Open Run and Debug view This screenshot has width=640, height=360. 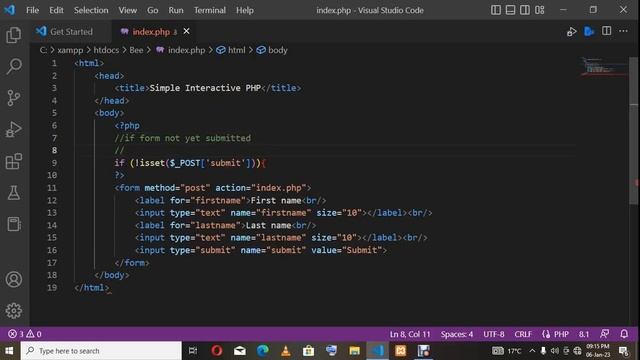point(13,129)
